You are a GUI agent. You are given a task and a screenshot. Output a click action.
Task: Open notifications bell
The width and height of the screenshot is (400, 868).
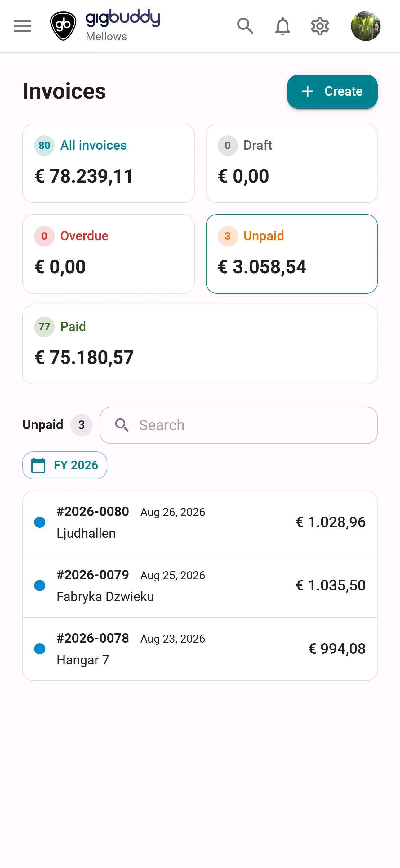[282, 26]
